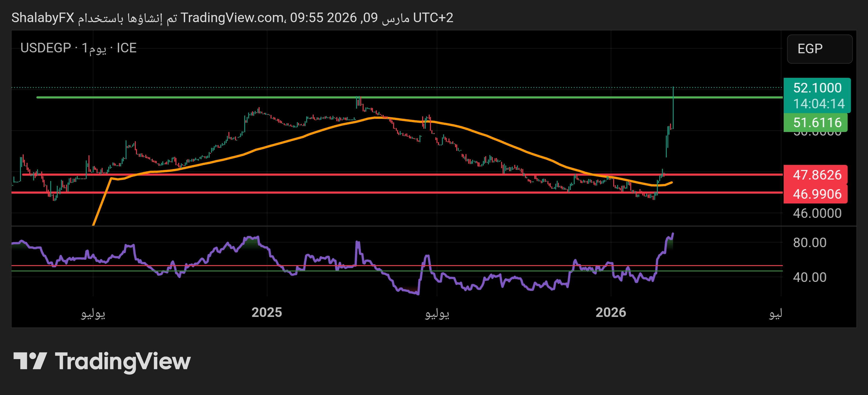Open the EGP currency selector
Viewport: 868px width, 395px height.
819,49
